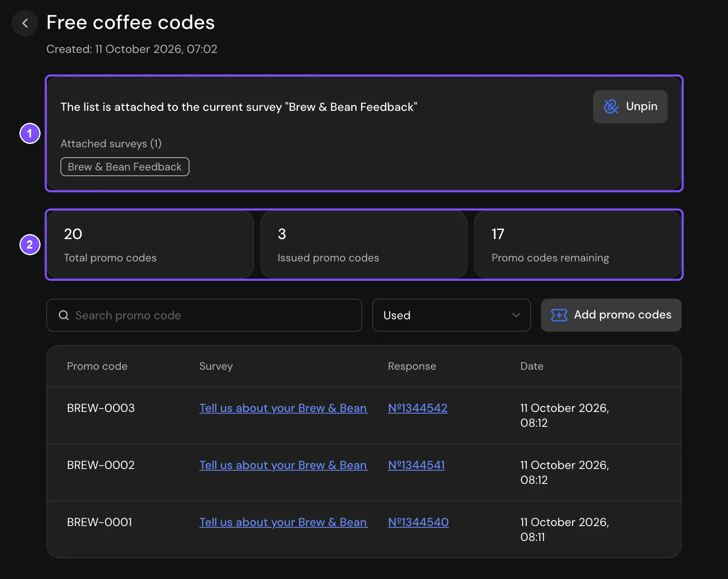728x579 pixels.
Task: Click promo code BREW-0003
Action: (x=101, y=408)
